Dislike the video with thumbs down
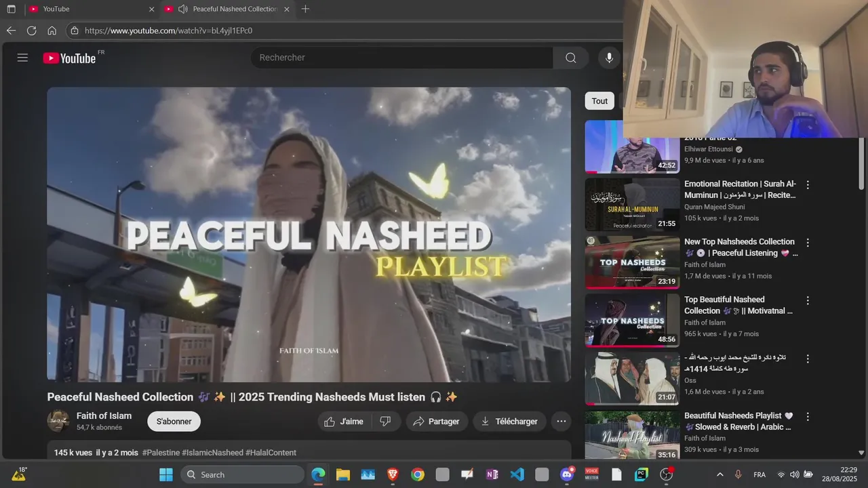 (x=385, y=422)
